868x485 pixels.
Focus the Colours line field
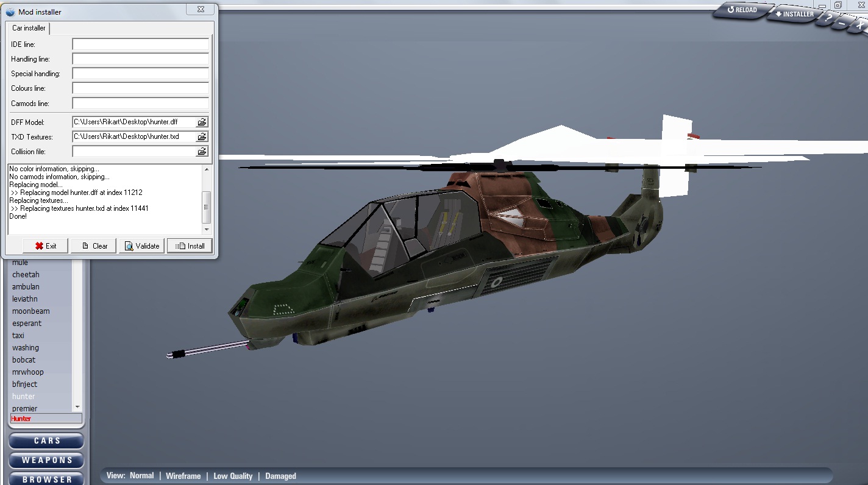(140, 88)
